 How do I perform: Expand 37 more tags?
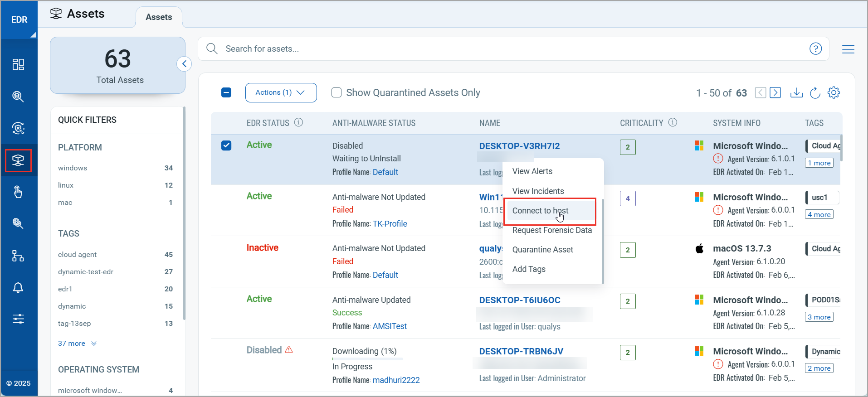click(77, 343)
